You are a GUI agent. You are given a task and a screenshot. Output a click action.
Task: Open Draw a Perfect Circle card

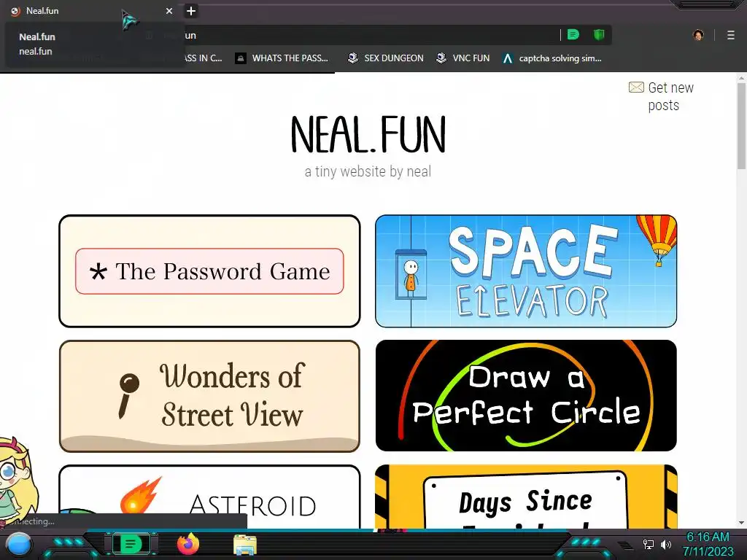[526, 396]
